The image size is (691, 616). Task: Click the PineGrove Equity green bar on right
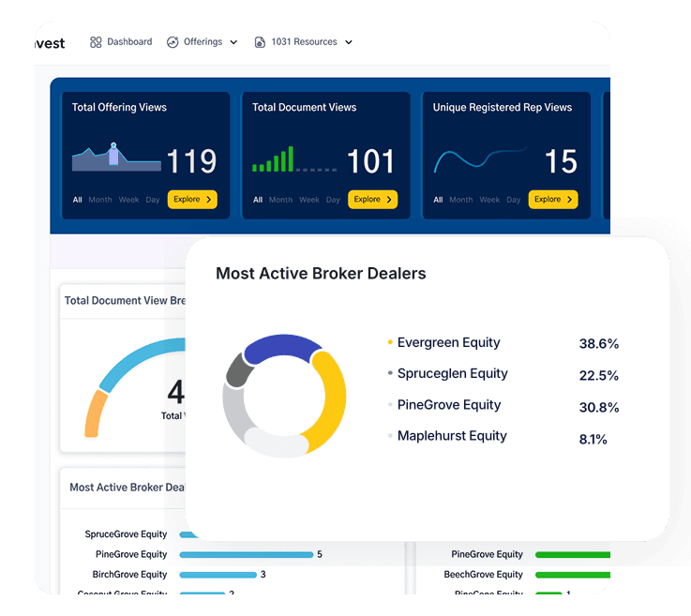click(573, 555)
